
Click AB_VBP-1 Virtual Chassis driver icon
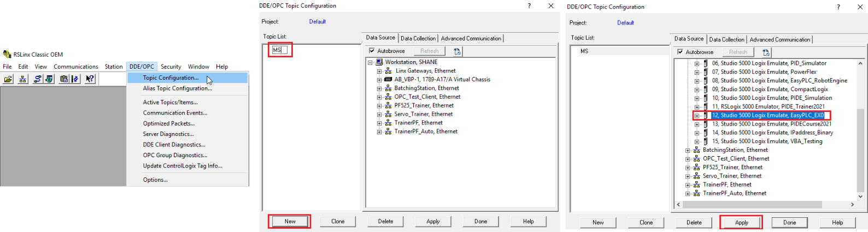click(388, 80)
